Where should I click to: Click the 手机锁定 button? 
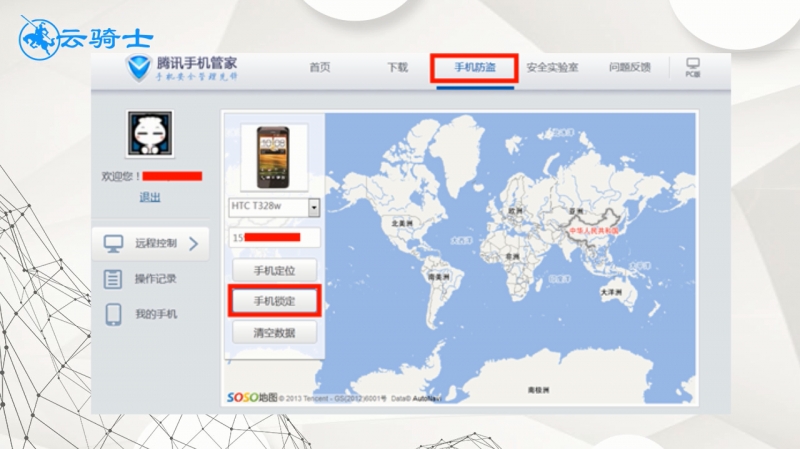(x=274, y=302)
